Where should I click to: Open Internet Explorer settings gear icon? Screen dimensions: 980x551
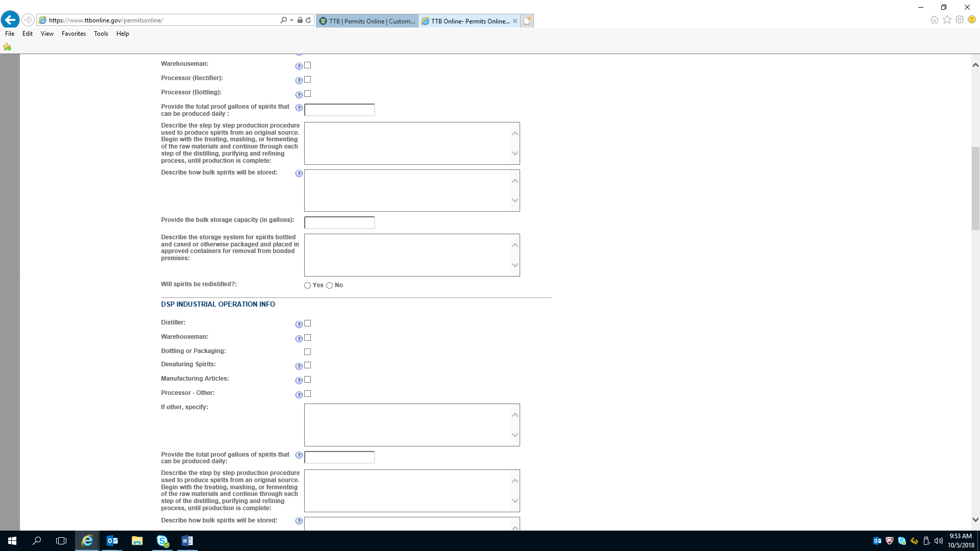click(x=960, y=20)
